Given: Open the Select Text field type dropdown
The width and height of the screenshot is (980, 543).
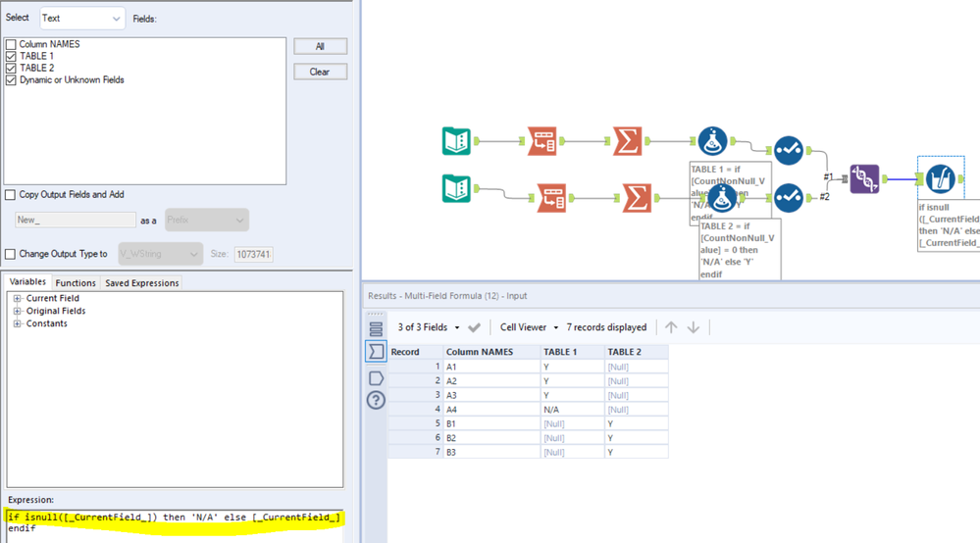Looking at the screenshot, I should [x=81, y=19].
